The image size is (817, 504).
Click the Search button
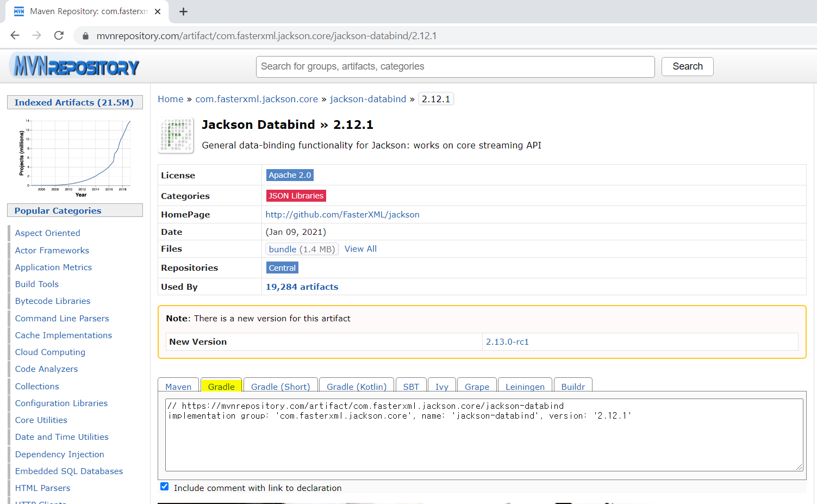click(687, 66)
